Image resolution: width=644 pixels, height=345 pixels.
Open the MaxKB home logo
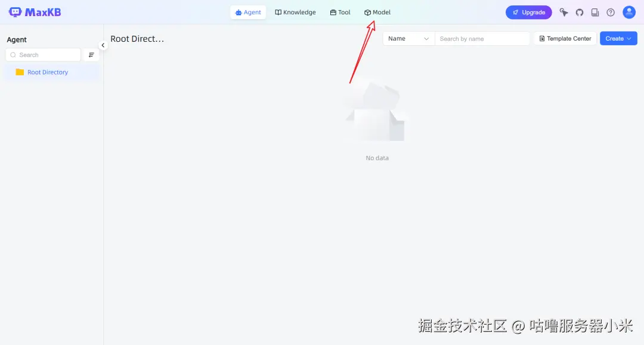34,12
